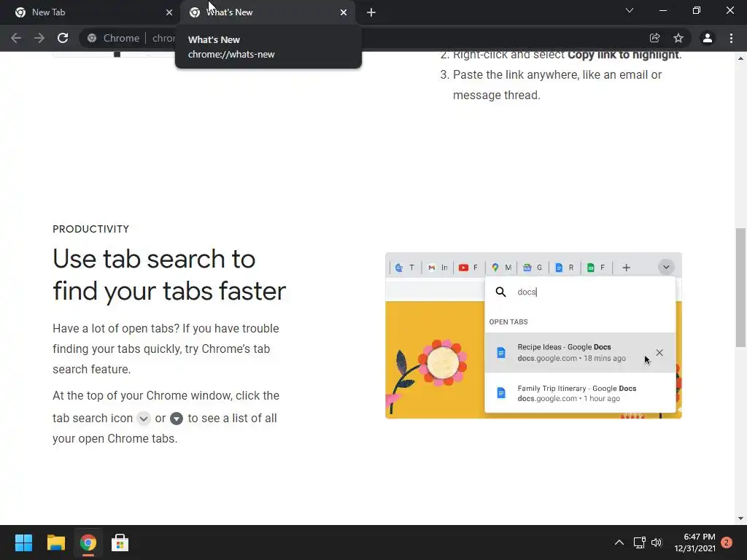Open notifications via the badge showing 2
The image size is (747, 560).
click(x=727, y=542)
